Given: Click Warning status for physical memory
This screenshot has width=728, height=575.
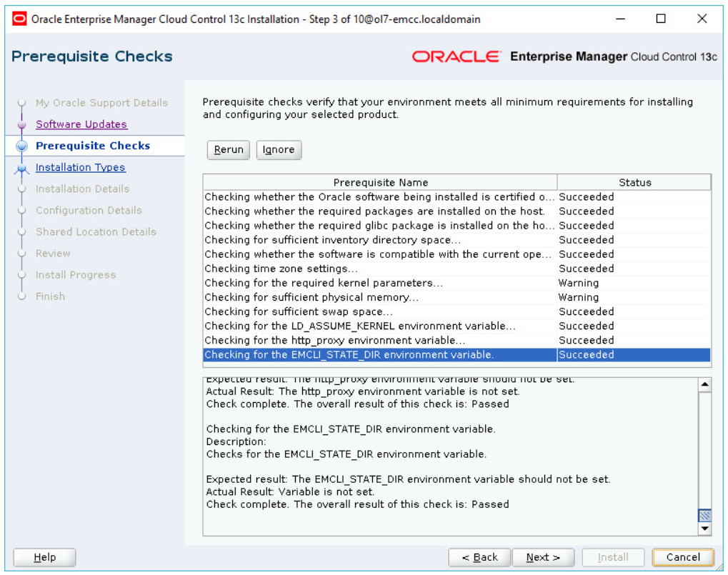Looking at the screenshot, I should pyautogui.click(x=579, y=297).
